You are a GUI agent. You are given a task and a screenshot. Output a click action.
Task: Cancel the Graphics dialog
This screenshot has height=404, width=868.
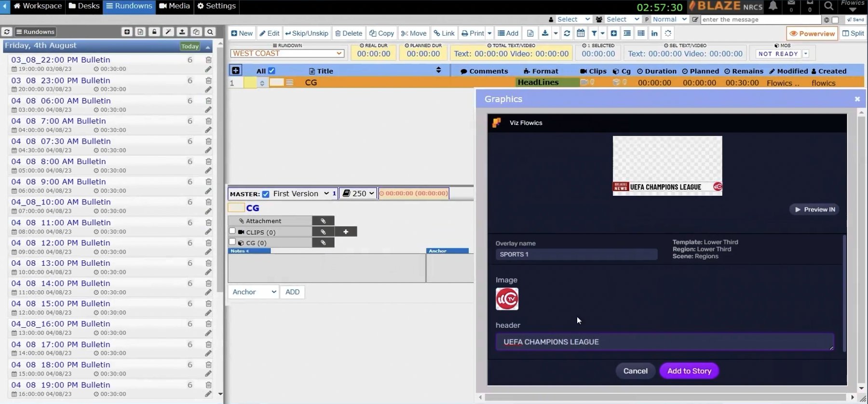(x=635, y=371)
